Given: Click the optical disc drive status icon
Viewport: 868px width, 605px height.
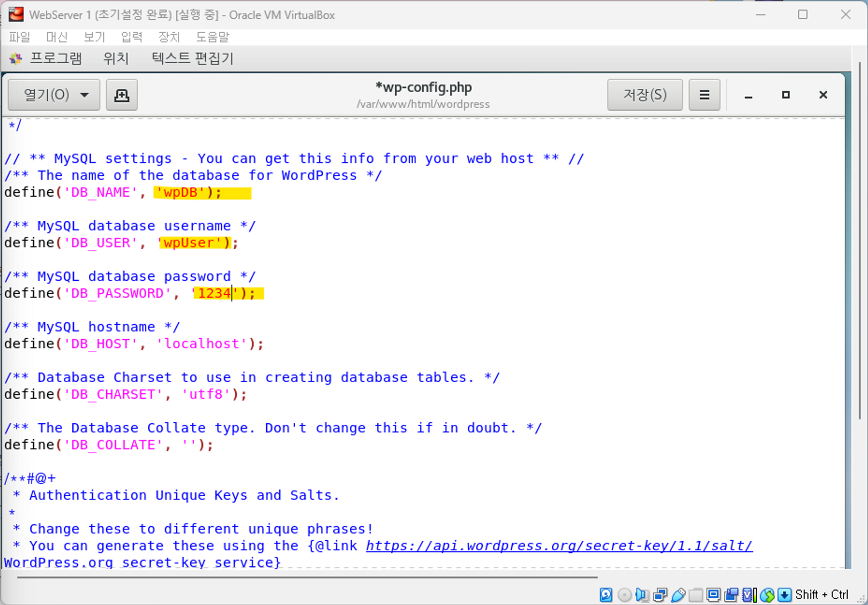Looking at the screenshot, I should (x=624, y=595).
